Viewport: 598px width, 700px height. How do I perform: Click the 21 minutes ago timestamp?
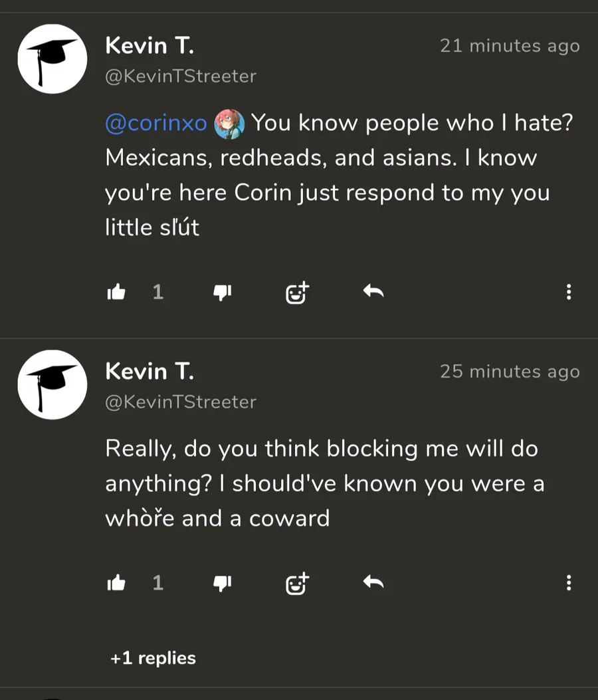(x=510, y=46)
